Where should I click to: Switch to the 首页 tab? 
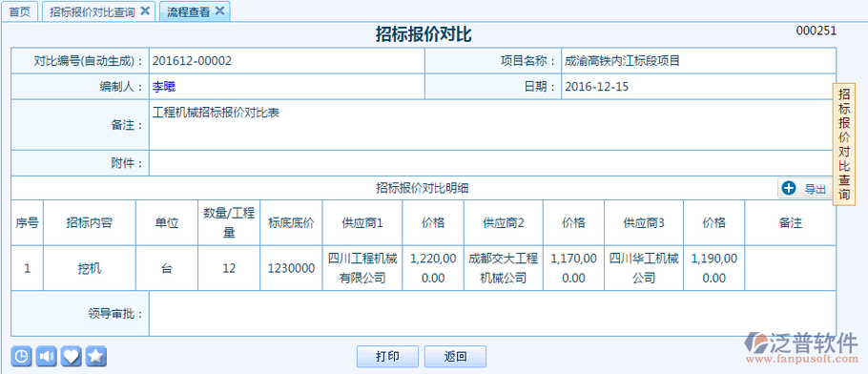[20, 11]
